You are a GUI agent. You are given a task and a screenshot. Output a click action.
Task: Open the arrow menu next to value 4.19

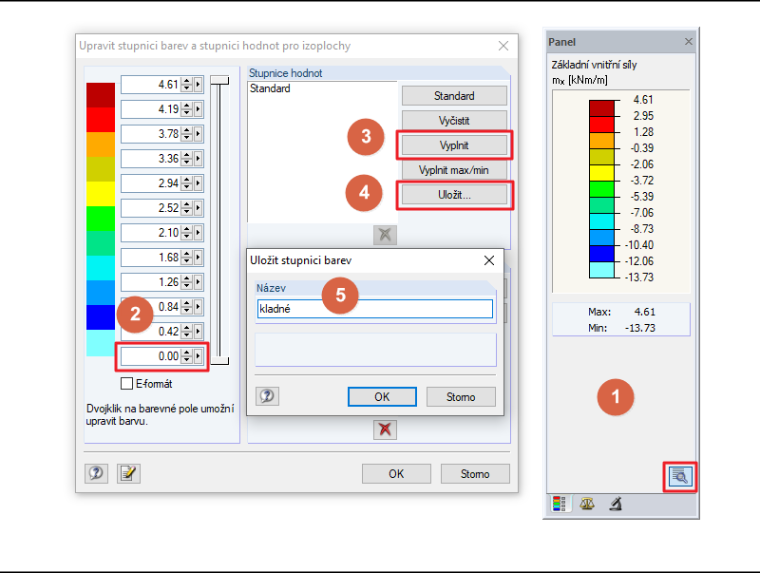(x=198, y=109)
